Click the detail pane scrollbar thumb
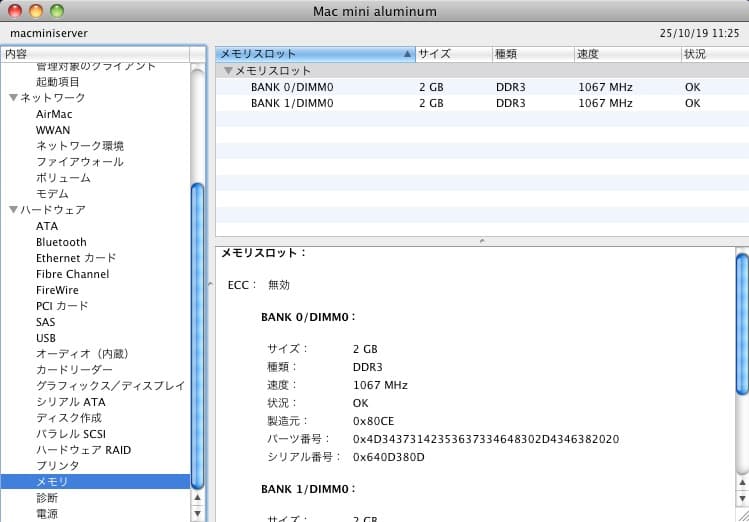The height and width of the screenshot is (522, 749). pyautogui.click(x=742, y=325)
